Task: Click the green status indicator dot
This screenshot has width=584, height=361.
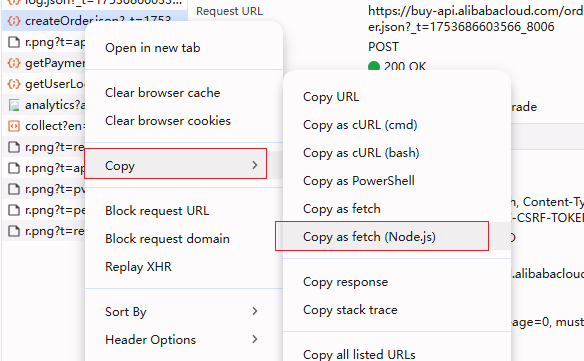Action: [x=374, y=67]
